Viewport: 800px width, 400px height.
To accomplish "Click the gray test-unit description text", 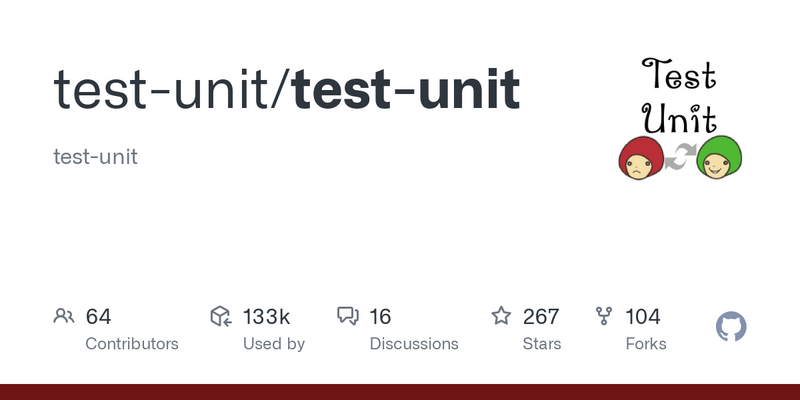I will point(95,157).
